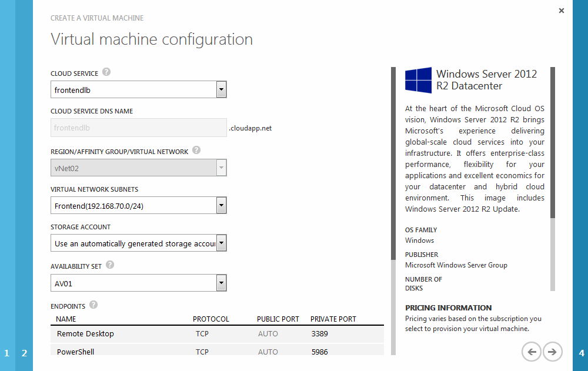The height and width of the screenshot is (371, 588).
Task: Click the AUTO public port for Remote Desktop
Action: (x=268, y=334)
